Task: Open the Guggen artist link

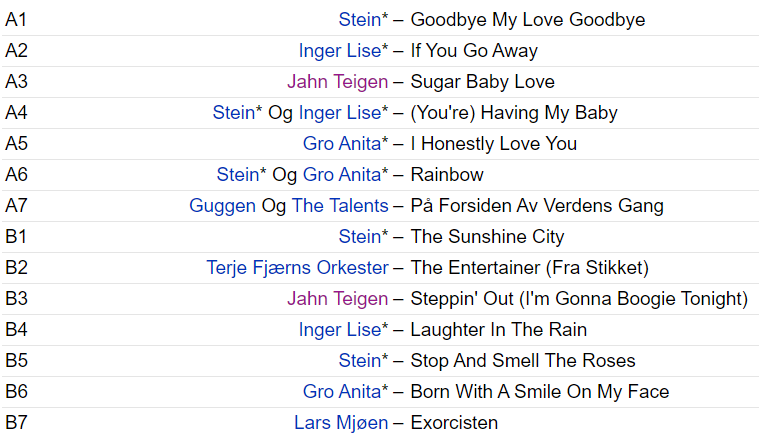Action: tap(222, 206)
